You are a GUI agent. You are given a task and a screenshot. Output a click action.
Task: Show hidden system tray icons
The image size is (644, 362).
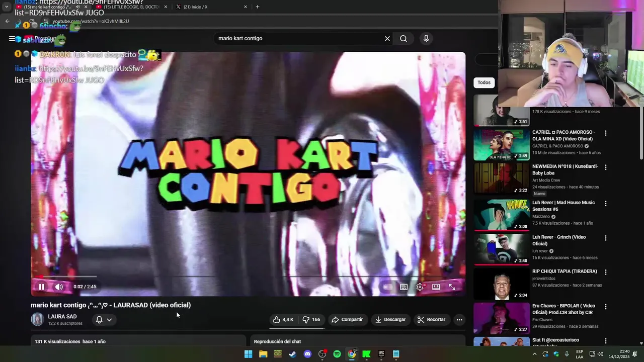coord(534,354)
